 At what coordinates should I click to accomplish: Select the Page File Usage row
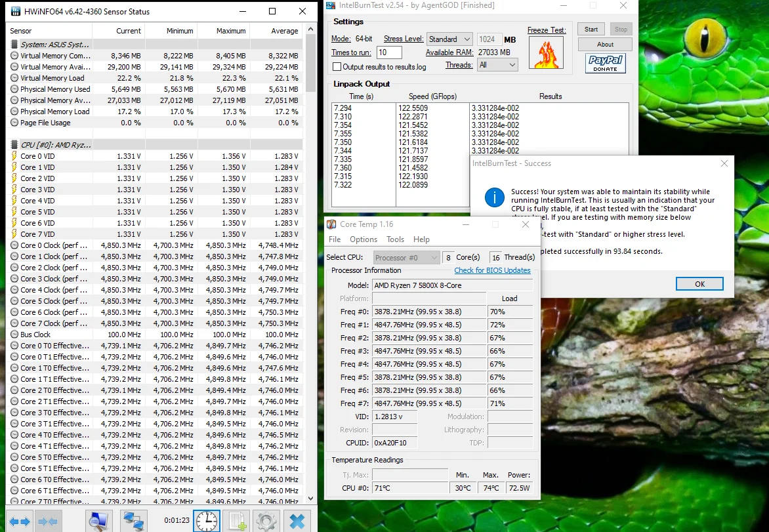pyautogui.click(x=155, y=123)
